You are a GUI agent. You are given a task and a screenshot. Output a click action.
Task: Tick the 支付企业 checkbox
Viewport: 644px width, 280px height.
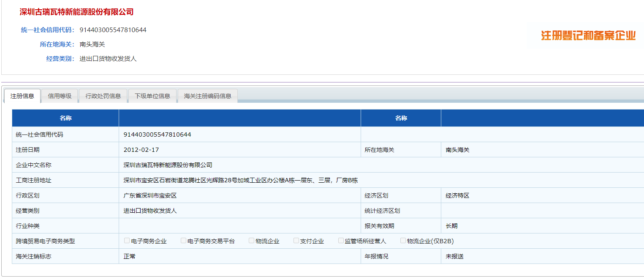point(296,241)
